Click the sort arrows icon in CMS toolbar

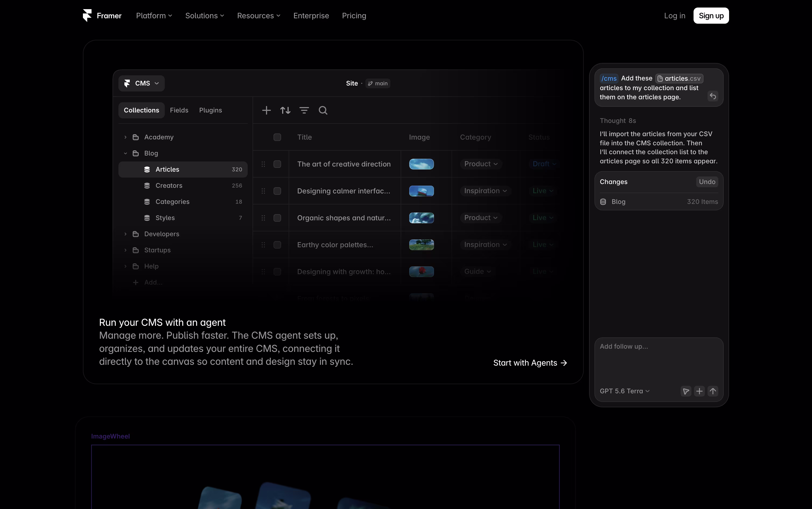click(285, 110)
